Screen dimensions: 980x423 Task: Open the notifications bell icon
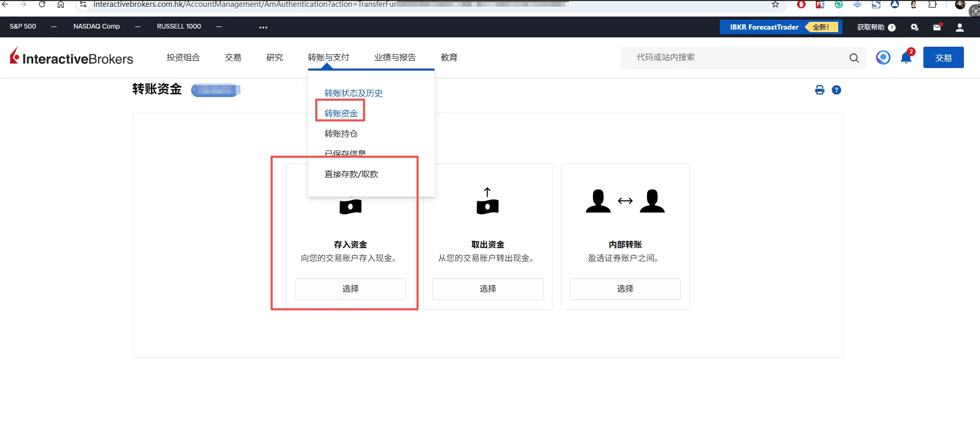pos(906,58)
